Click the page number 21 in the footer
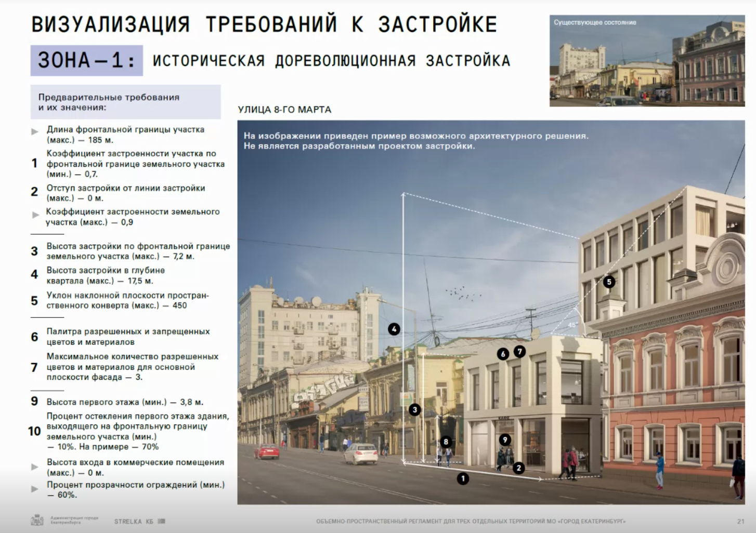 tap(740, 521)
